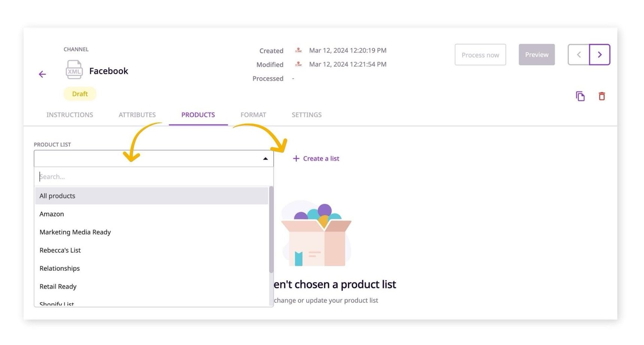Click the XML channel file icon
Image resolution: width=644 pixels, height=345 pixels.
74,70
